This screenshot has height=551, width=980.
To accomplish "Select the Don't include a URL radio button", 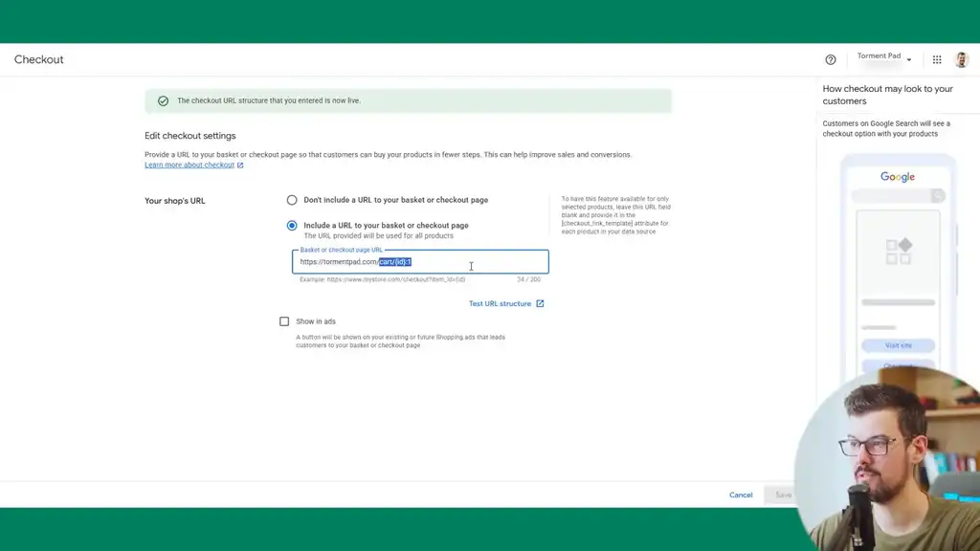I will pyautogui.click(x=291, y=200).
